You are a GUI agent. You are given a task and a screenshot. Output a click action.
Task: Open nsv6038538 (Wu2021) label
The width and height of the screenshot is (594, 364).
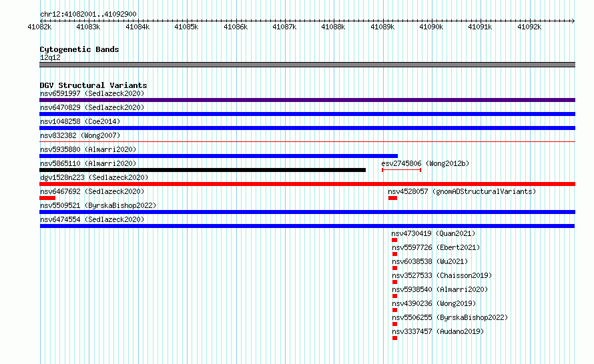pyautogui.click(x=430, y=261)
